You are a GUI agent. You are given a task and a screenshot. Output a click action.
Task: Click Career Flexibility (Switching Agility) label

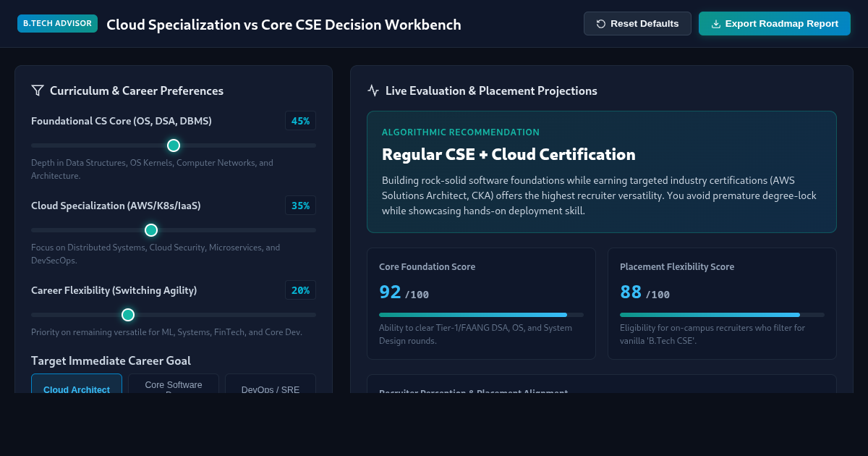coord(114,290)
